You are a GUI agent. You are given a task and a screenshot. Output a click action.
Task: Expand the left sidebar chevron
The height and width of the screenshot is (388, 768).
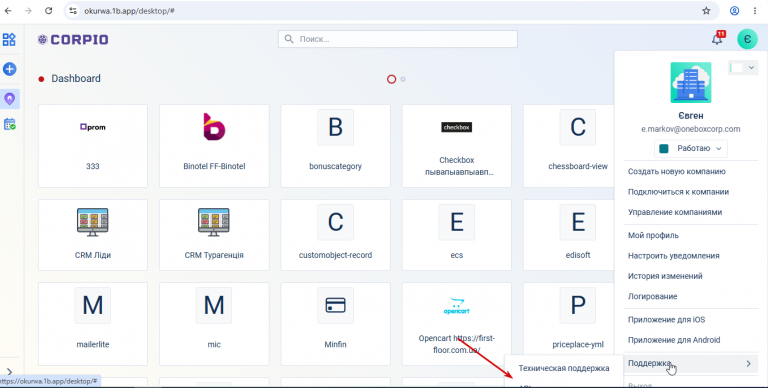tap(9, 372)
